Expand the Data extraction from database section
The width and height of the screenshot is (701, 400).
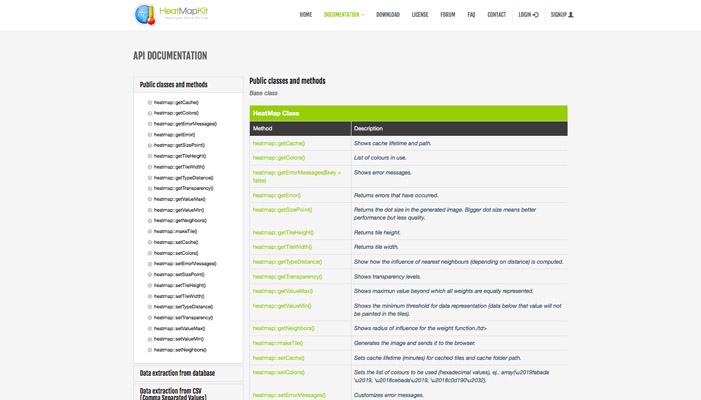188,373
